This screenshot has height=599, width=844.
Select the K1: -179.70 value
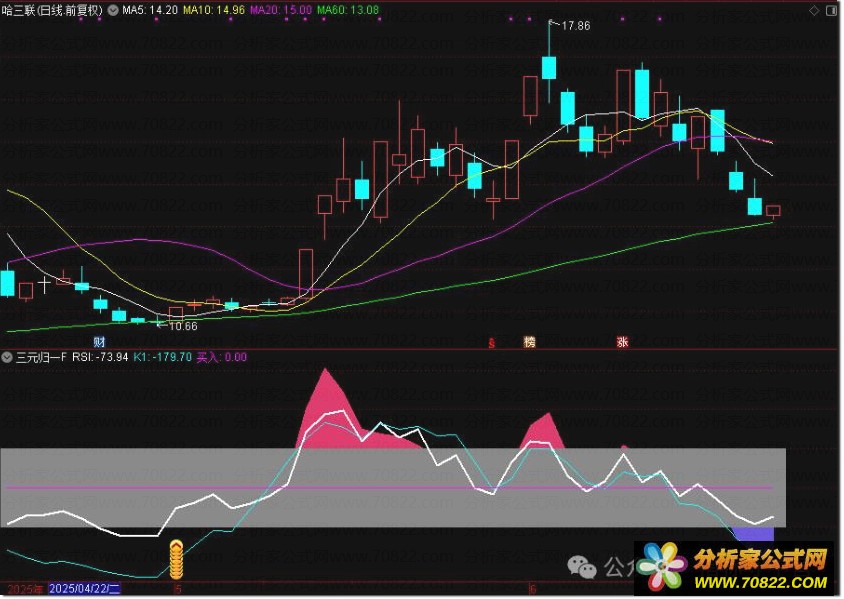(x=163, y=357)
